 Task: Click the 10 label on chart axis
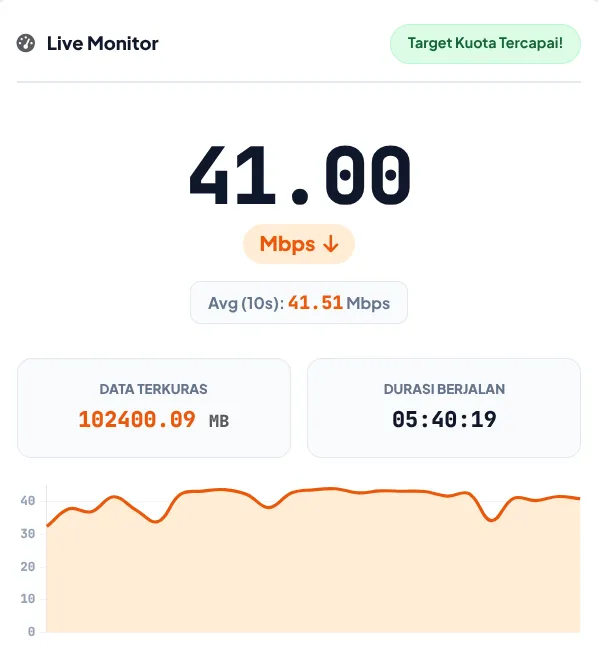(28, 599)
